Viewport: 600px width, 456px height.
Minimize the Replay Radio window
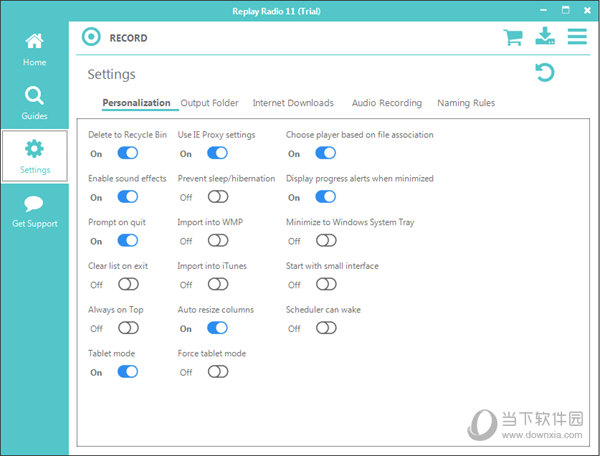point(543,10)
